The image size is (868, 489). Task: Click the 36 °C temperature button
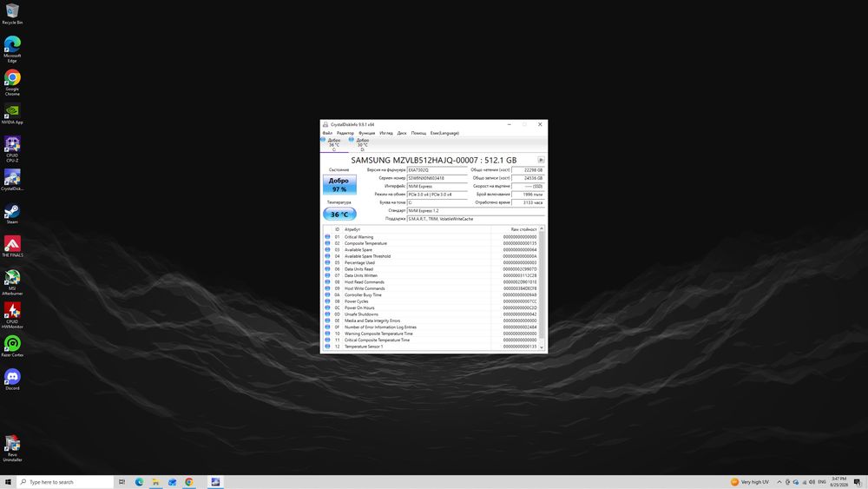pyautogui.click(x=339, y=215)
